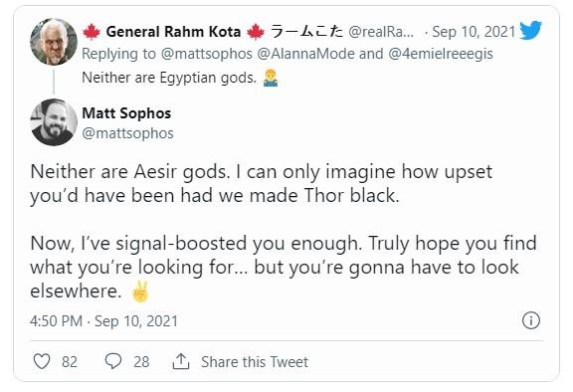
Task: Open the @mattsophos handle under name
Action: point(128,133)
